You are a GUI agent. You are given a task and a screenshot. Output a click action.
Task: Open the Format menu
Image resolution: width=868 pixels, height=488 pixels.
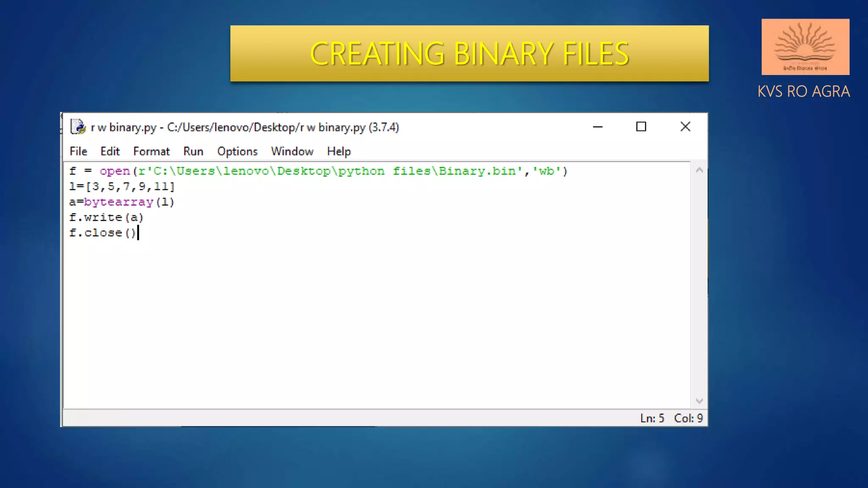[151, 151]
